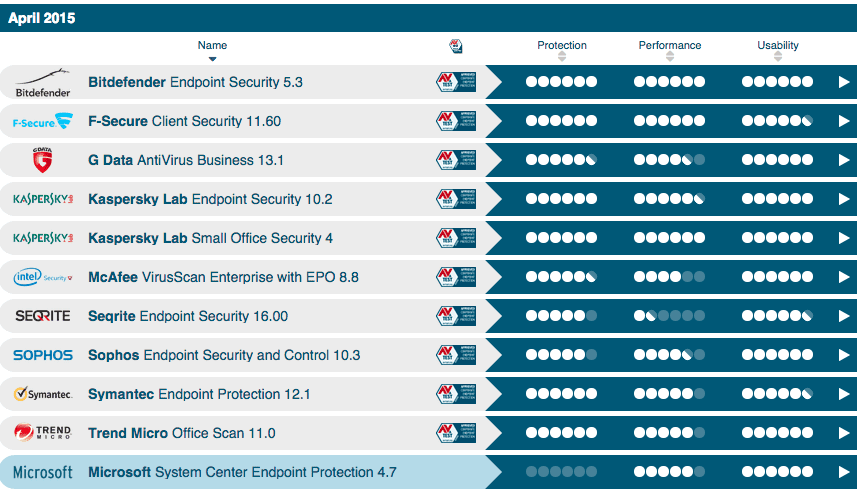
Task: Click AV-TEST certificate badge in Bitdefender row
Action: point(456,82)
